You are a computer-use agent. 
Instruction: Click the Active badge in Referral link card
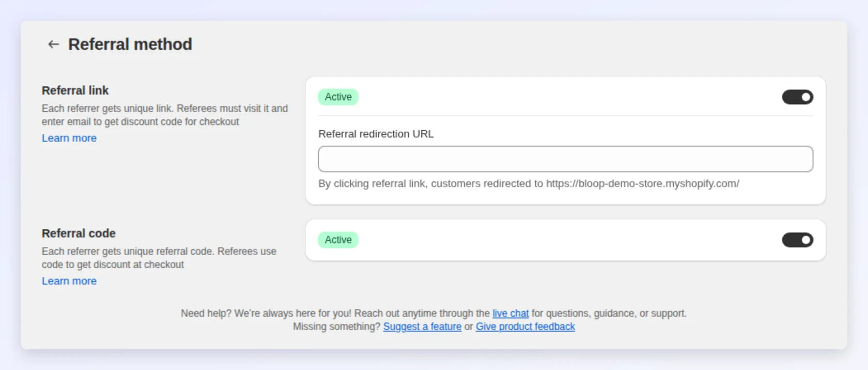click(338, 97)
